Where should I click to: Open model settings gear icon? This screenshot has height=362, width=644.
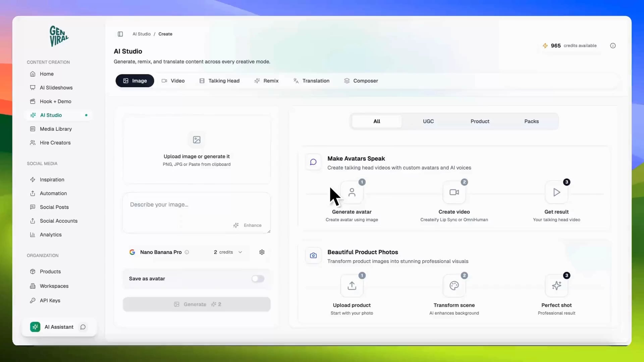262,252
